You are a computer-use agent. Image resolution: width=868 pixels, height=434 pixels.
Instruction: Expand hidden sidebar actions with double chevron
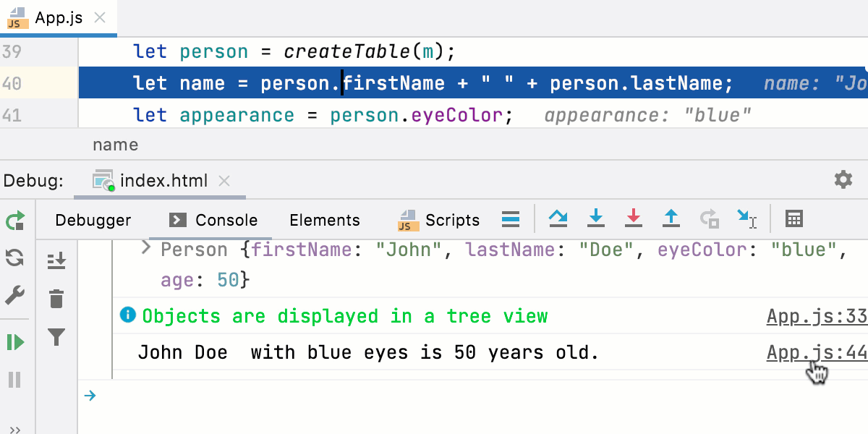click(x=14, y=427)
